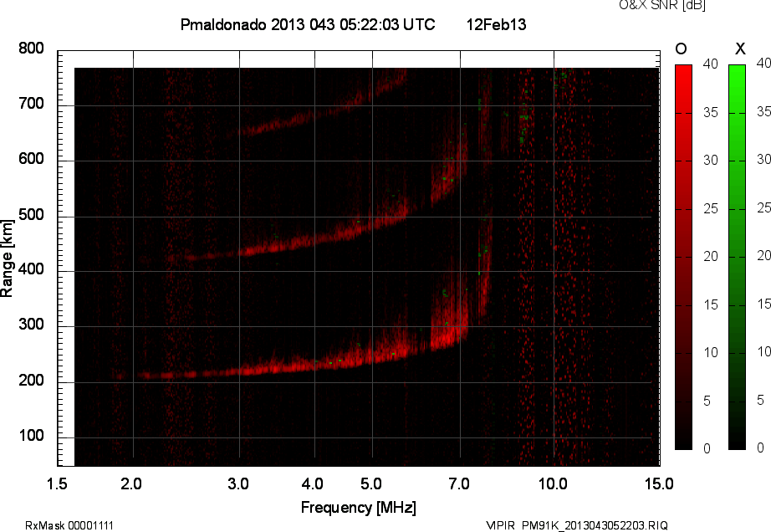Click the 20 dB tick beside O color bar

(x=711, y=256)
